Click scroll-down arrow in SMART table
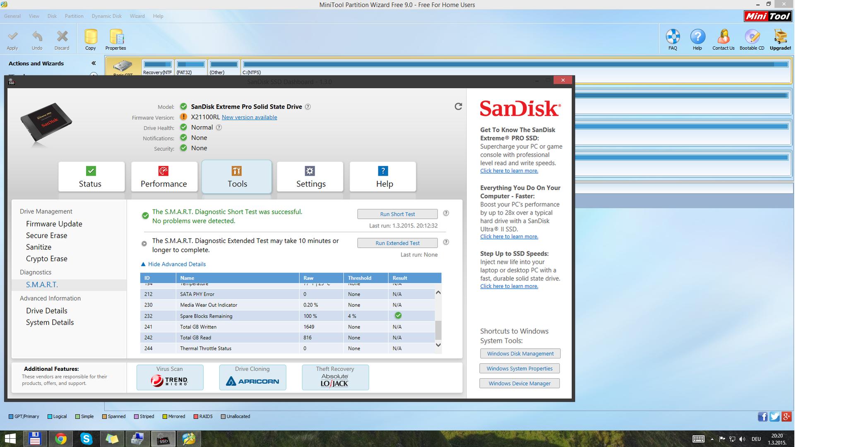 point(438,345)
